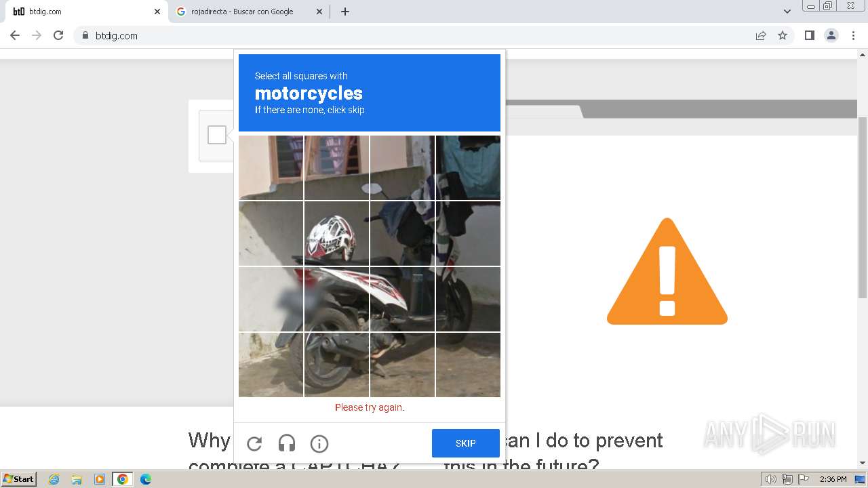
Task: Toggle the browser side panel
Action: (x=810, y=35)
